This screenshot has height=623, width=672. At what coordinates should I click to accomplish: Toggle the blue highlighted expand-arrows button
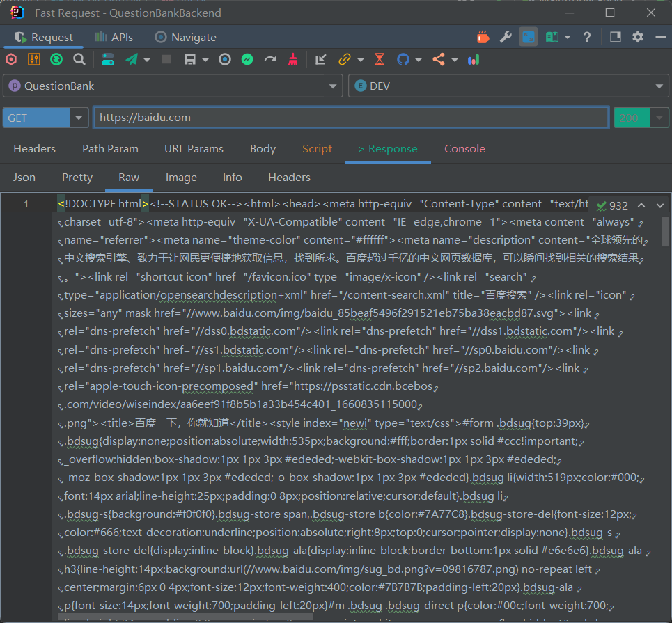click(x=529, y=38)
